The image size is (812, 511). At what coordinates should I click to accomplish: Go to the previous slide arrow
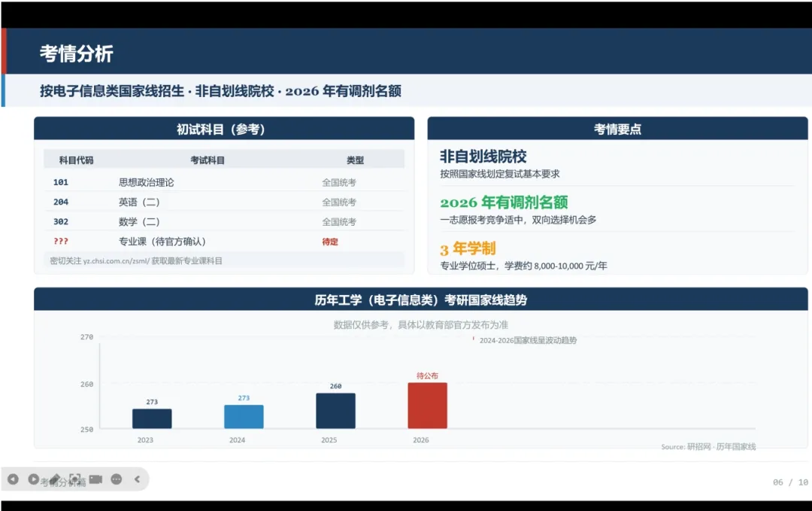pyautogui.click(x=13, y=479)
